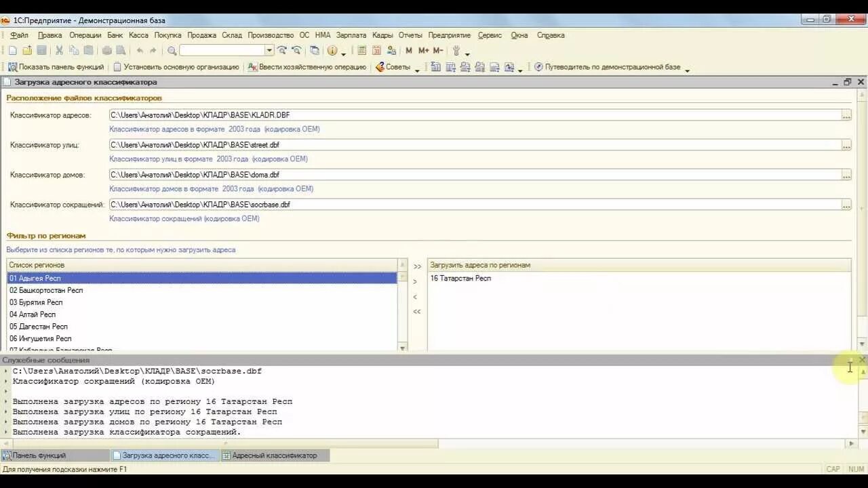
Task: Click the Print preview icon
Action: pos(121,51)
